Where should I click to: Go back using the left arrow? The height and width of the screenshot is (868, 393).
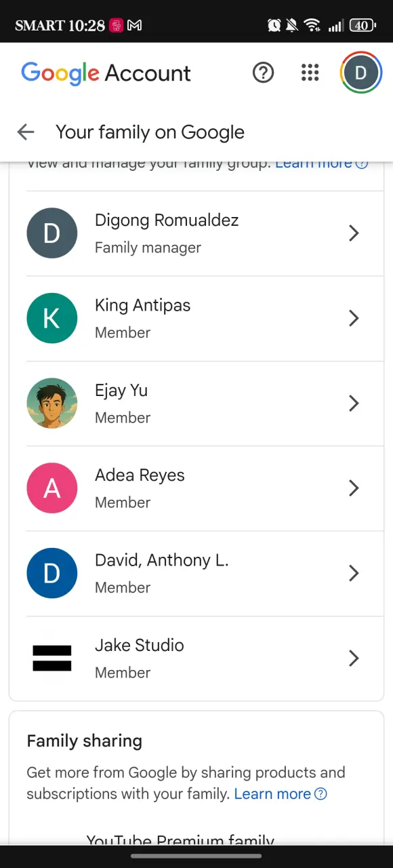coord(26,132)
